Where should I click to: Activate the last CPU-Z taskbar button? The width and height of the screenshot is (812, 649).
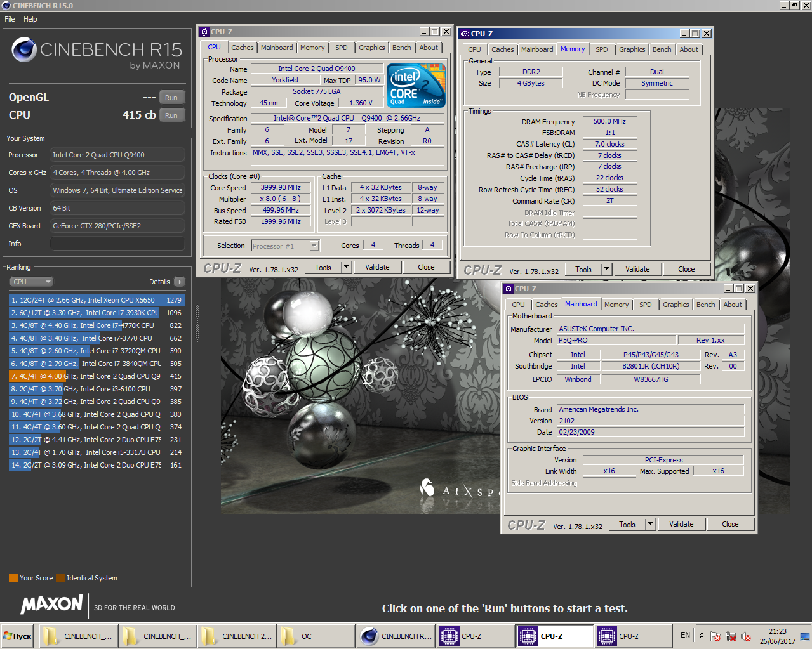pyautogui.click(x=634, y=636)
